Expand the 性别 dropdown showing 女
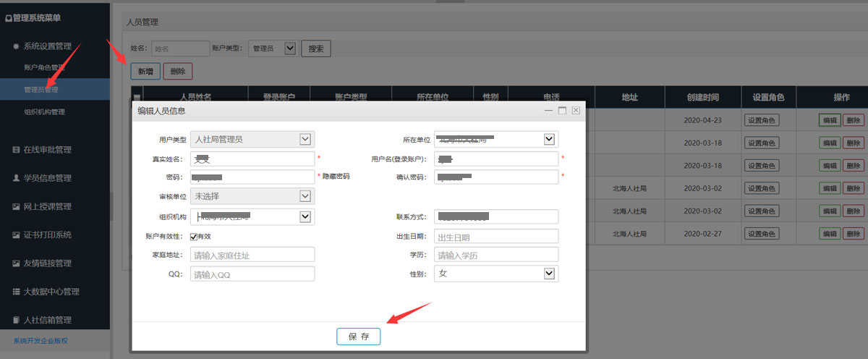This screenshot has width=868, height=359. (549, 274)
